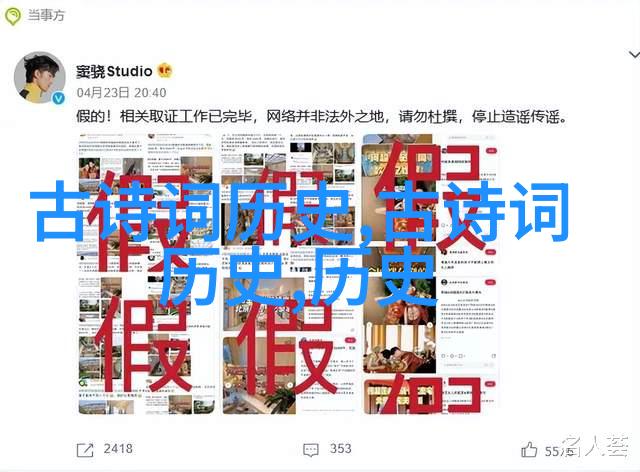The height and width of the screenshot is (472, 640).
Task: Open the top-left screenshot thumbnail
Action: [x=147, y=203]
